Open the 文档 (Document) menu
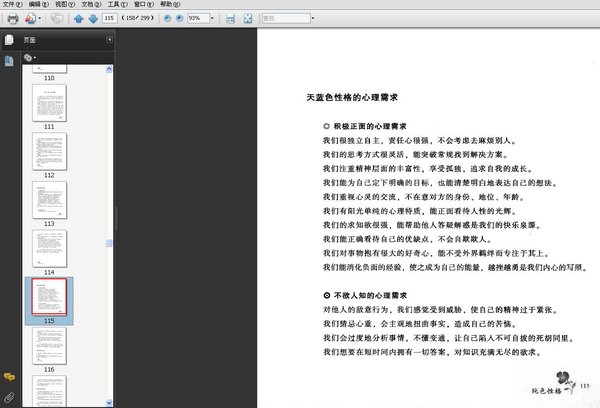Screen dimensions: 600x408 tap(91, 4)
